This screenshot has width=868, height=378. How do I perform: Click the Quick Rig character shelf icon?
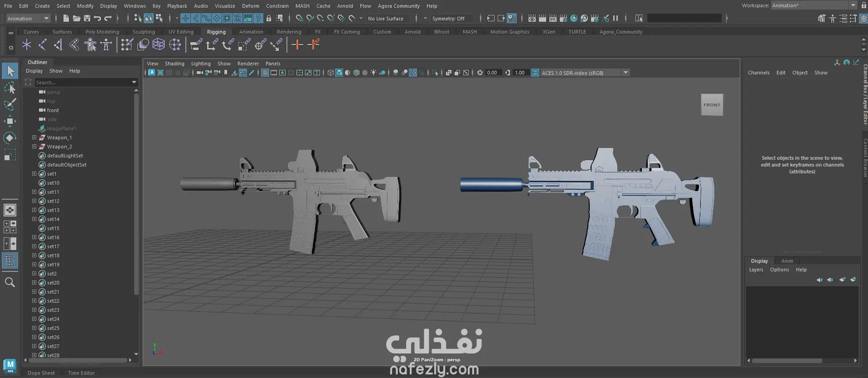click(x=90, y=44)
